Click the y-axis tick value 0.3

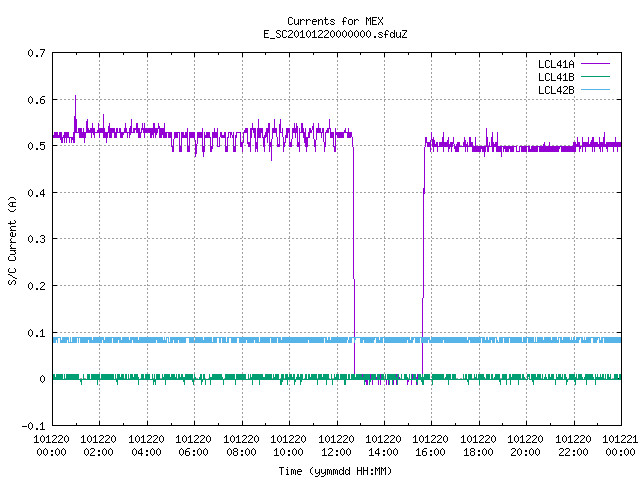coord(36,239)
